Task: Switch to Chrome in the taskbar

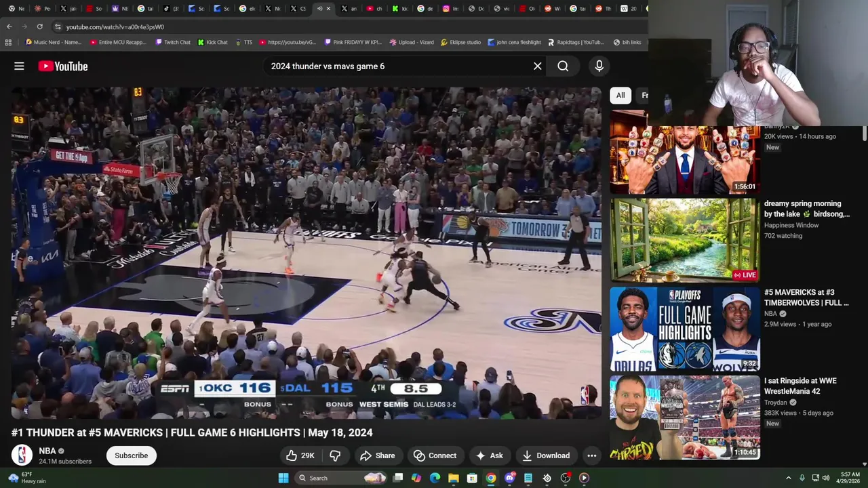Action: [x=491, y=478]
